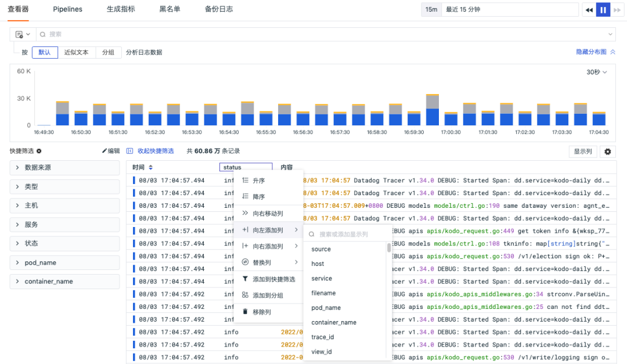Click the 时间 column sort arrows
Screen dimensions: 627x364
pyautogui.click(x=151, y=167)
